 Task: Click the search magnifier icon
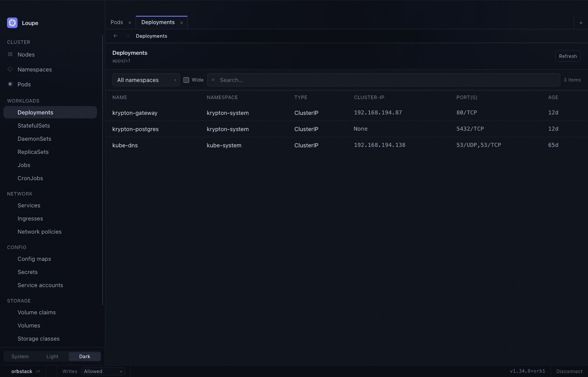click(x=214, y=80)
